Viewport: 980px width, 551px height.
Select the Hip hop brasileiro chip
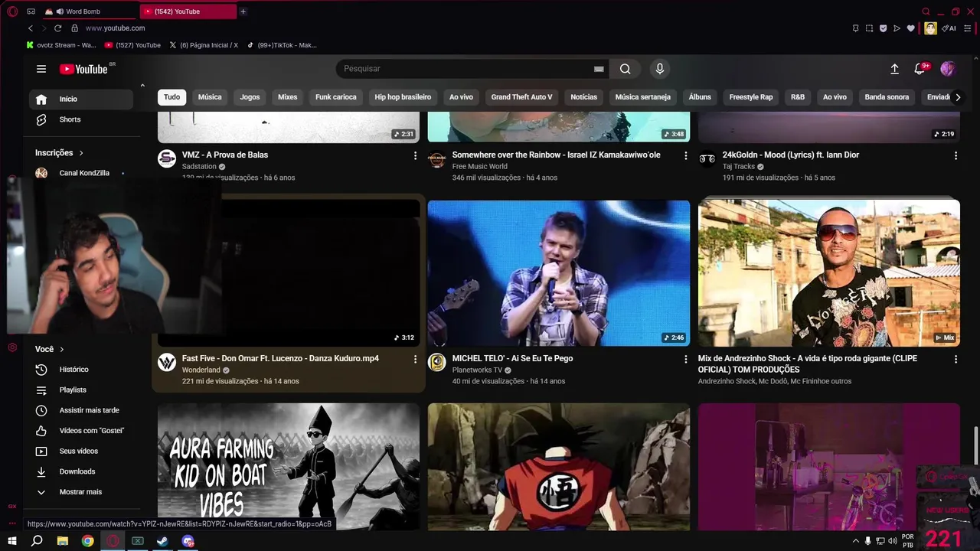click(x=403, y=97)
